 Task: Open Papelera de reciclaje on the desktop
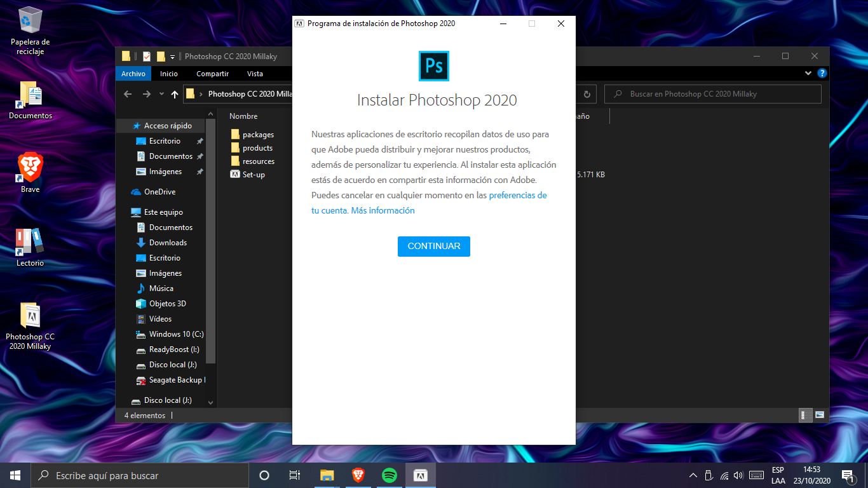(30, 31)
